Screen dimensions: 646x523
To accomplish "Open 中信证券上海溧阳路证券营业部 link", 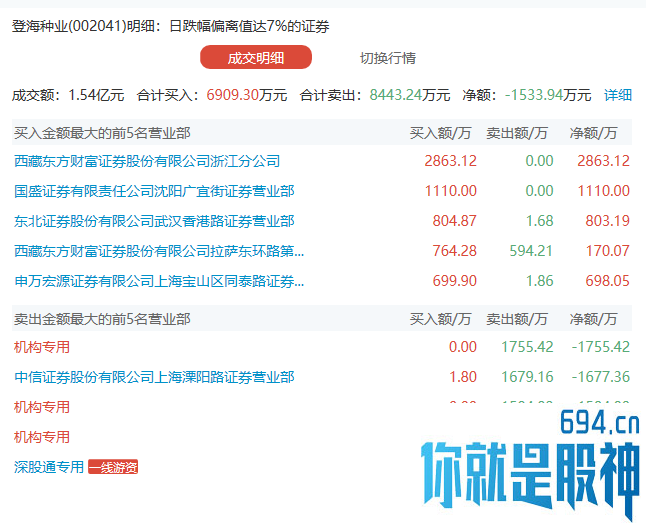I will (x=154, y=377).
